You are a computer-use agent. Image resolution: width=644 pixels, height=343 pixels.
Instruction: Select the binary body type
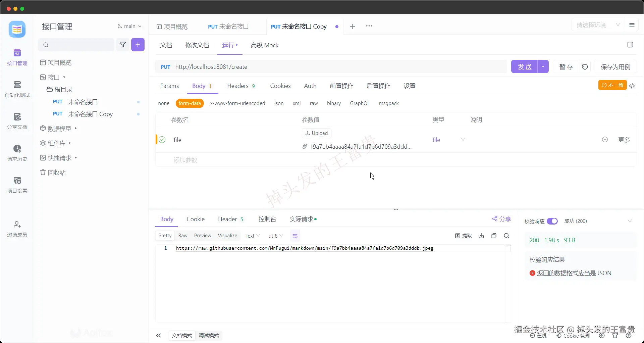click(334, 103)
